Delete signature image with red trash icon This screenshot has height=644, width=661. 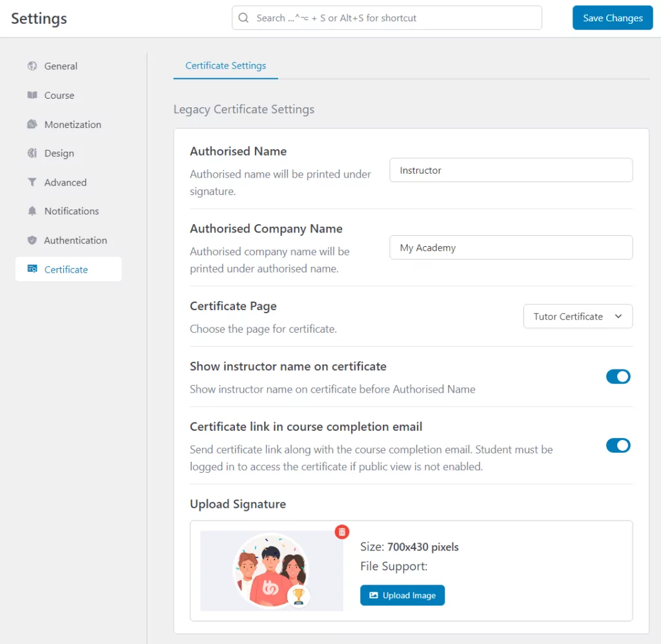tap(342, 532)
